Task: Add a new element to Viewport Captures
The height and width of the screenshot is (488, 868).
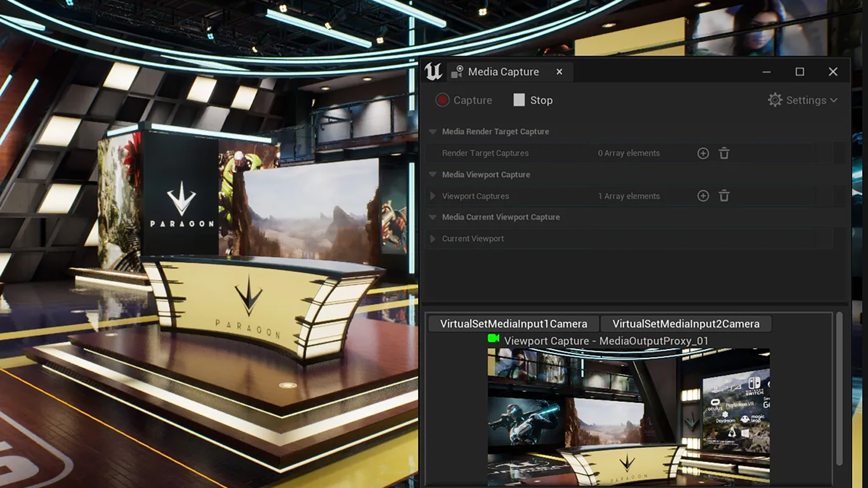Action: coord(703,196)
